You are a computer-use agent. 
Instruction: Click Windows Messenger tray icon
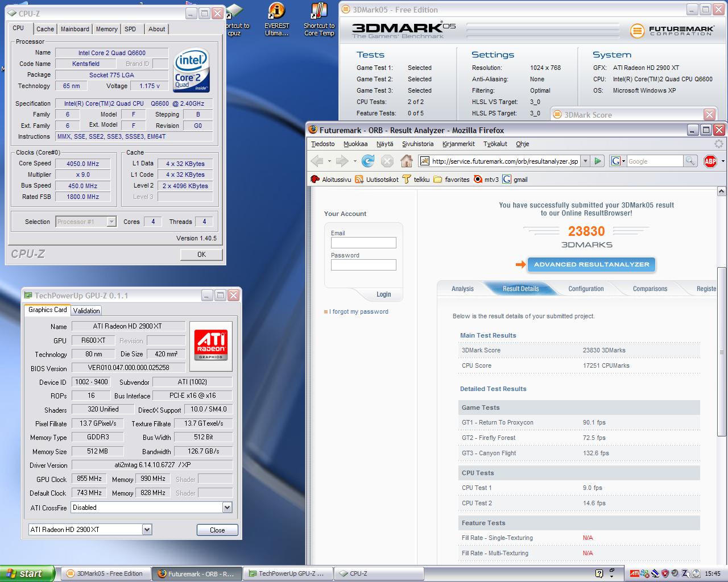(x=644, y=573)
